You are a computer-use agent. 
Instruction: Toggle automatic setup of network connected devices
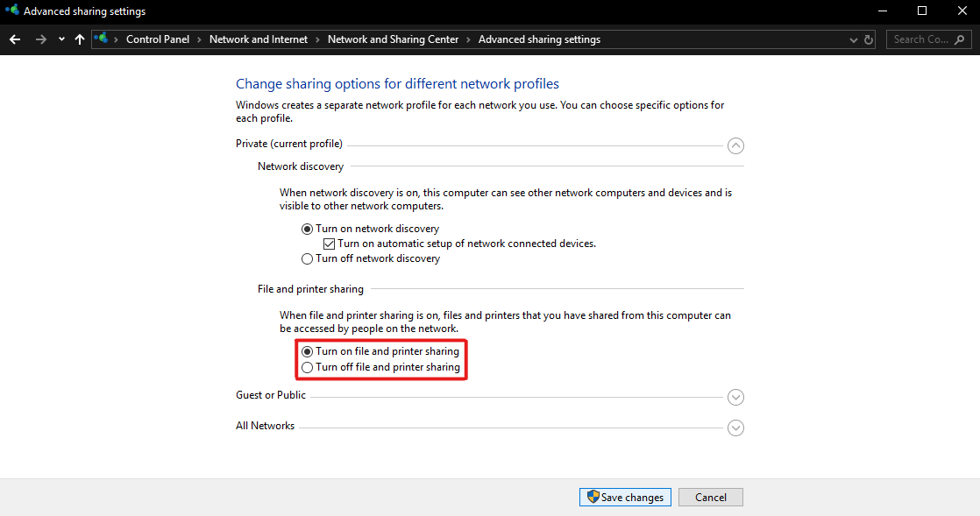click(330, 244)
